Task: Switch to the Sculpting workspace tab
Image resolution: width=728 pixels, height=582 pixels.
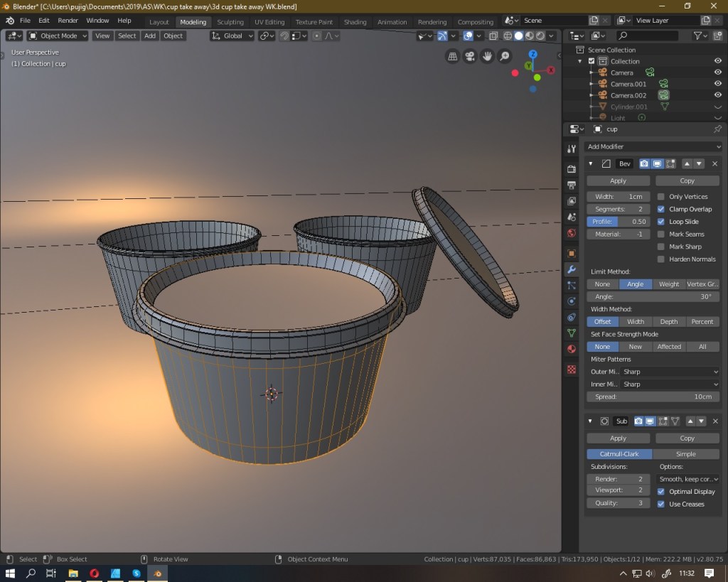Action: click(230, 22)
